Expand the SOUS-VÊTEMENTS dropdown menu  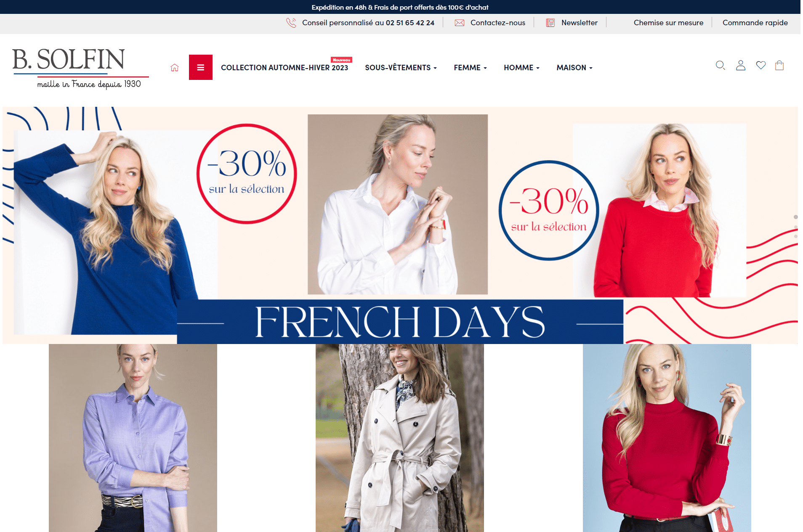(x=401, y=68)
